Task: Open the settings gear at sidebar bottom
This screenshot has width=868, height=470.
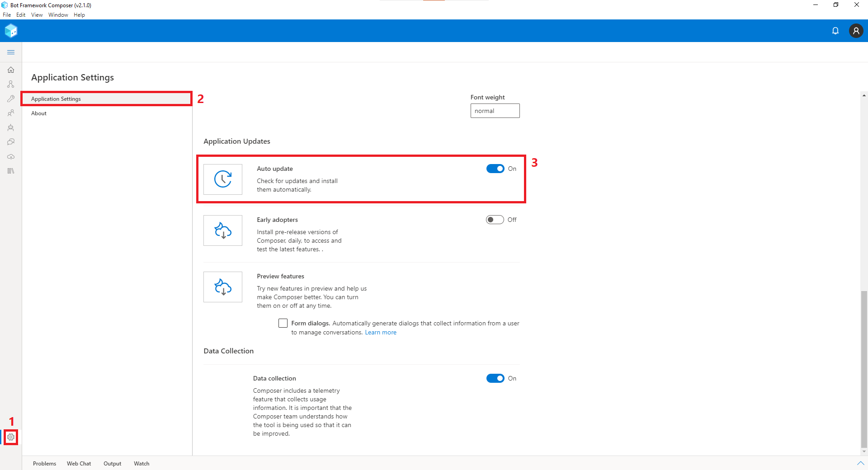Action: pos(11,437)
